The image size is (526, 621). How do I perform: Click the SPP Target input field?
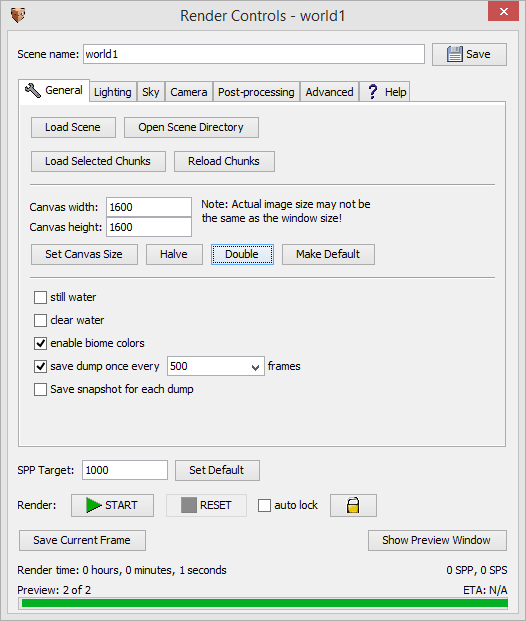coord(125,470)
